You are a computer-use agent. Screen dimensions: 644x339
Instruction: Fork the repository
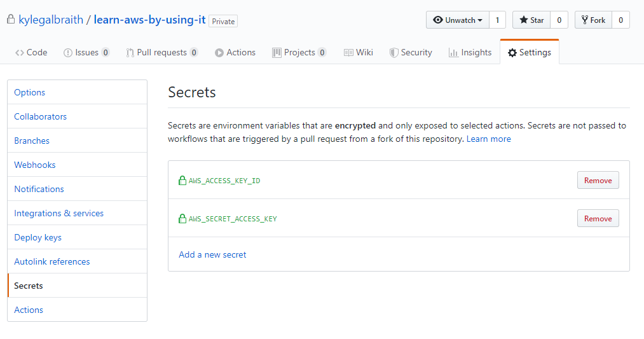click(x=594, y=20)
